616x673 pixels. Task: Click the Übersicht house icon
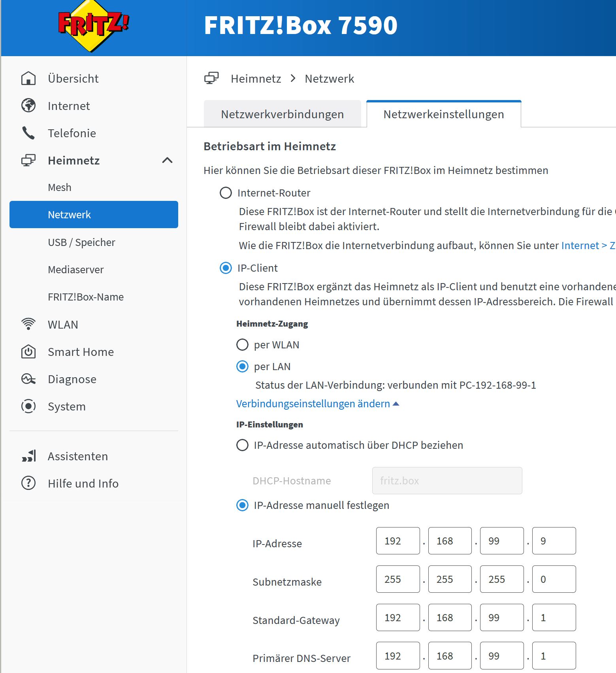(28, 78)
